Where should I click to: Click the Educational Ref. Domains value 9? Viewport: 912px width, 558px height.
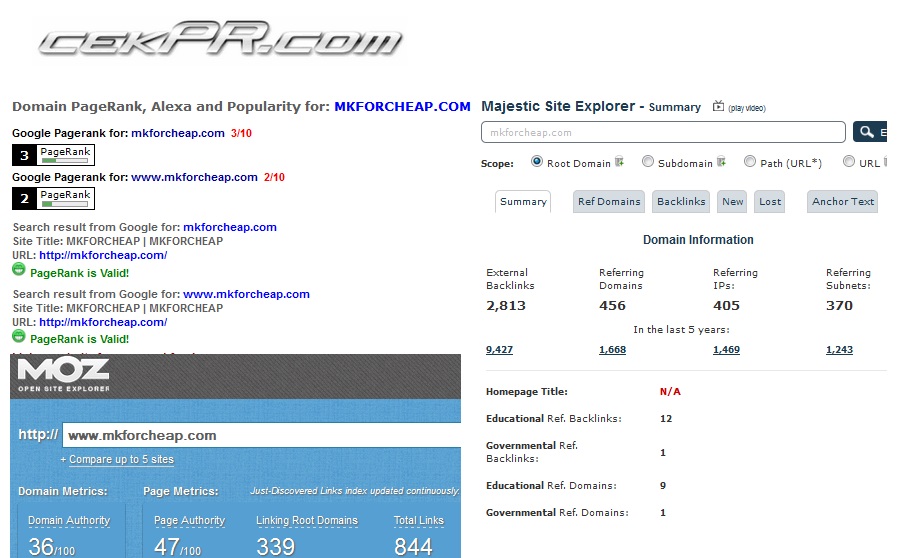(x=663, y=485)
